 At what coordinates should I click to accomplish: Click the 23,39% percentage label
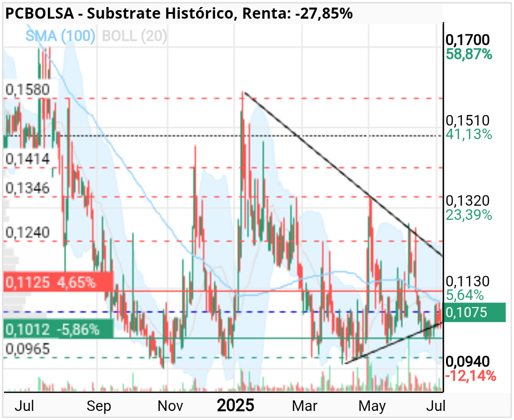click(469, 215)
